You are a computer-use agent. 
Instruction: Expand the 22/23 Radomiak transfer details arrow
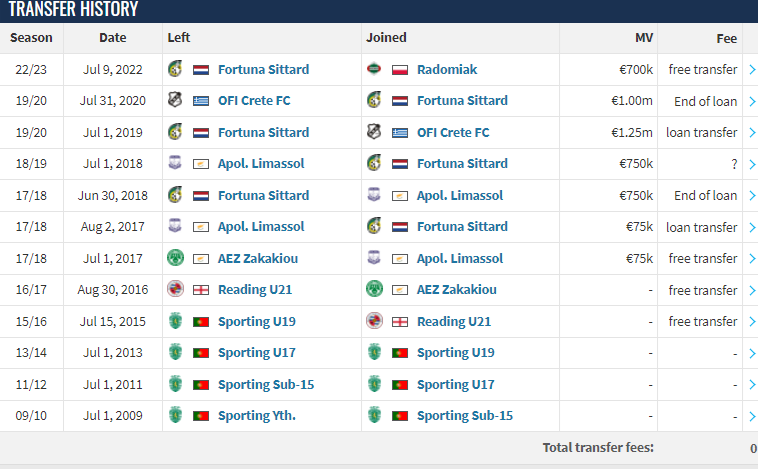[752, 70]
